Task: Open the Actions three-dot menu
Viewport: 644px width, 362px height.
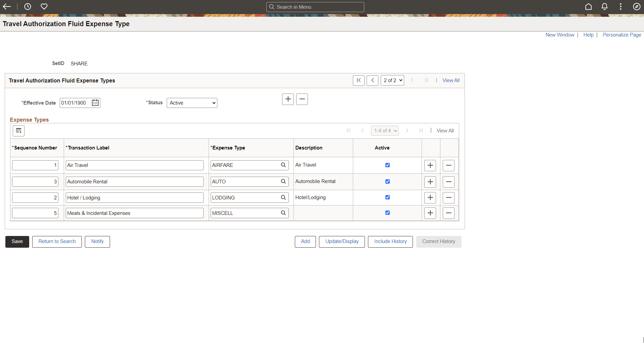Action: point(621,7)
